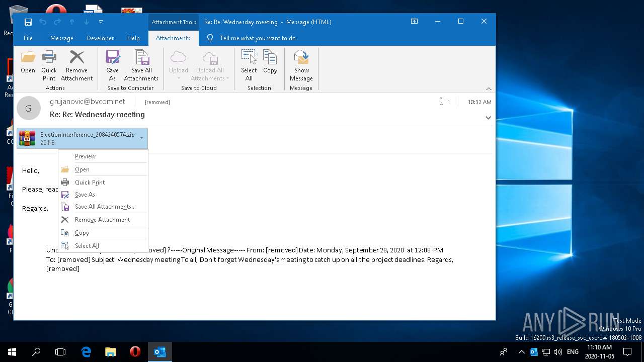Open Task View on the taskbar
The image size is (644, 362).
[60, 352]
